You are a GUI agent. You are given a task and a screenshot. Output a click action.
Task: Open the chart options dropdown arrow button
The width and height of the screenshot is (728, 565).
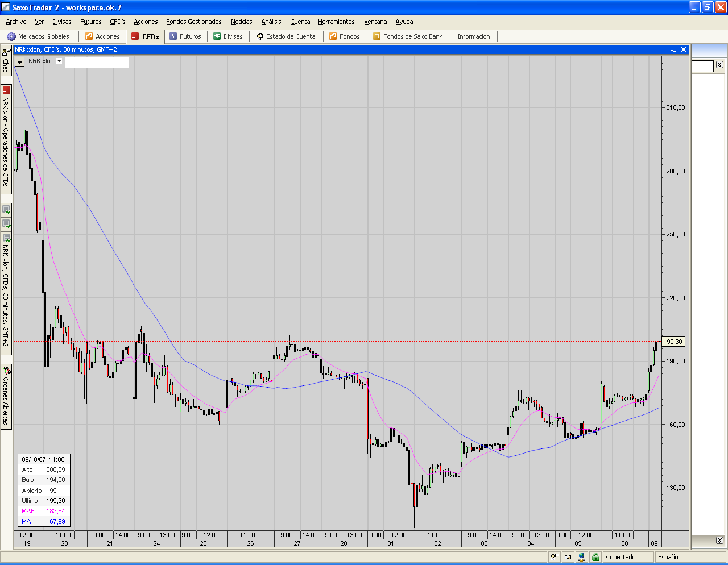(x=19, y=61)
